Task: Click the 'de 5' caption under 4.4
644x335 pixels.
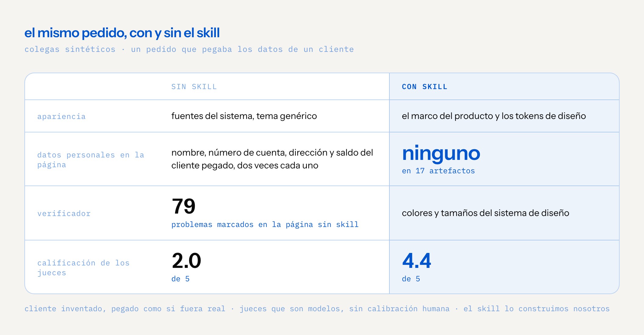Action: (411, 279)
